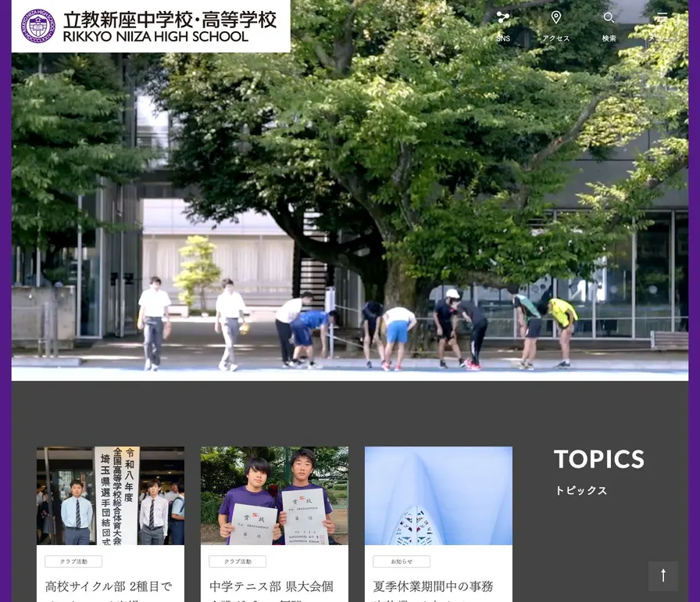Open the hamburger menu icon
This screenshot has height=602, width=700.
[662, 17]
